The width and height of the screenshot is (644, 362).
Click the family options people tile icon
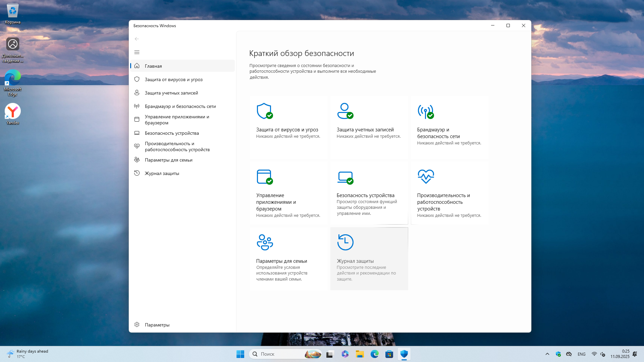pos(265,242)
